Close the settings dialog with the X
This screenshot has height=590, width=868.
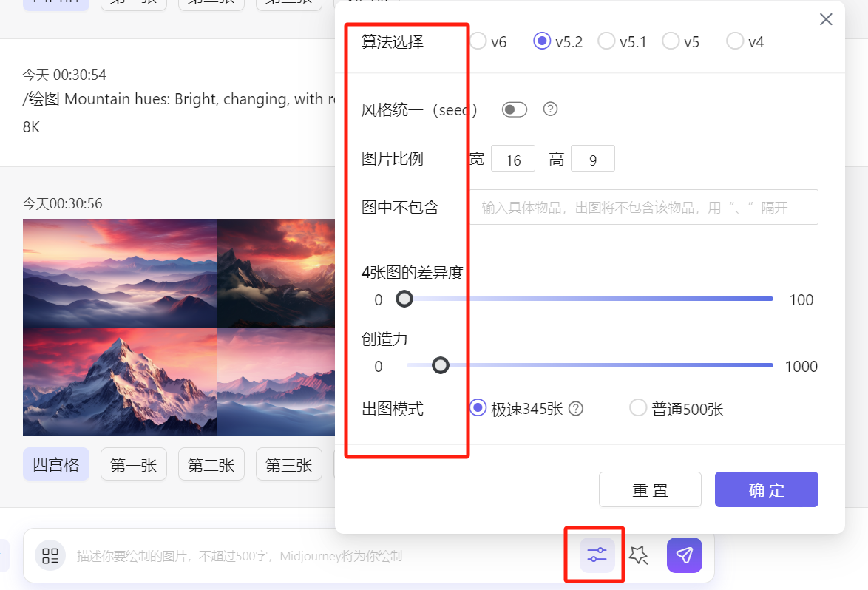[x=826, y=19]
